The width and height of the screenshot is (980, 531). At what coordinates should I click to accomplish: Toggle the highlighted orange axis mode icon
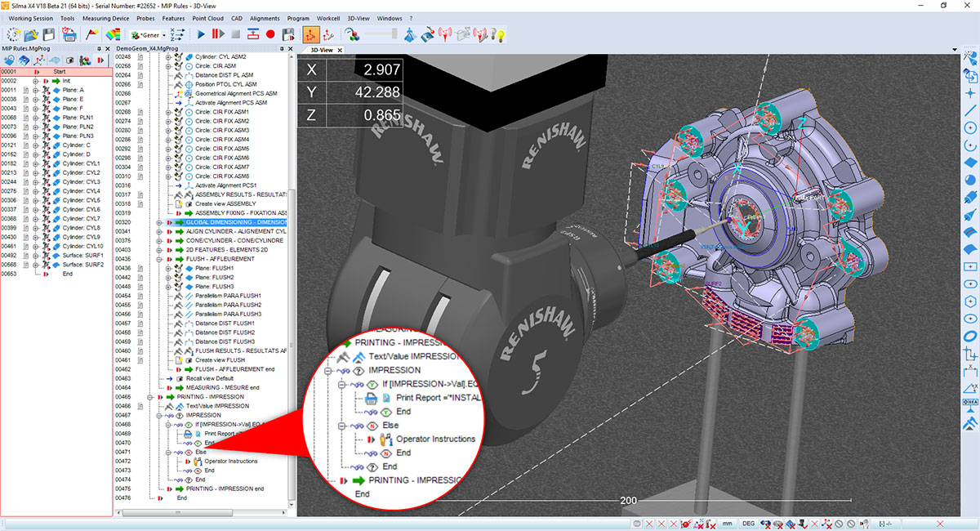click(x=311, y=34)
